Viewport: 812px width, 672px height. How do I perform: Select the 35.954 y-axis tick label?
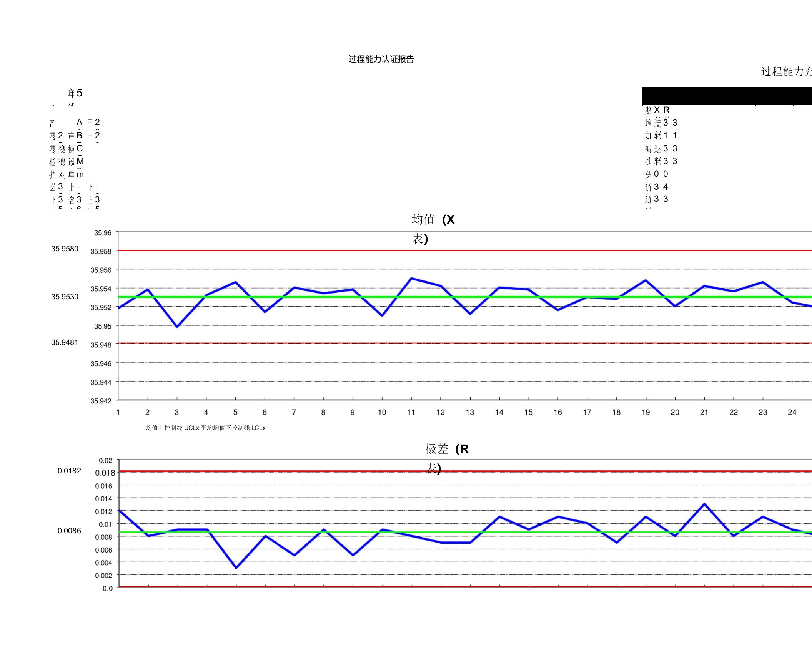click(x=100, y=289)
